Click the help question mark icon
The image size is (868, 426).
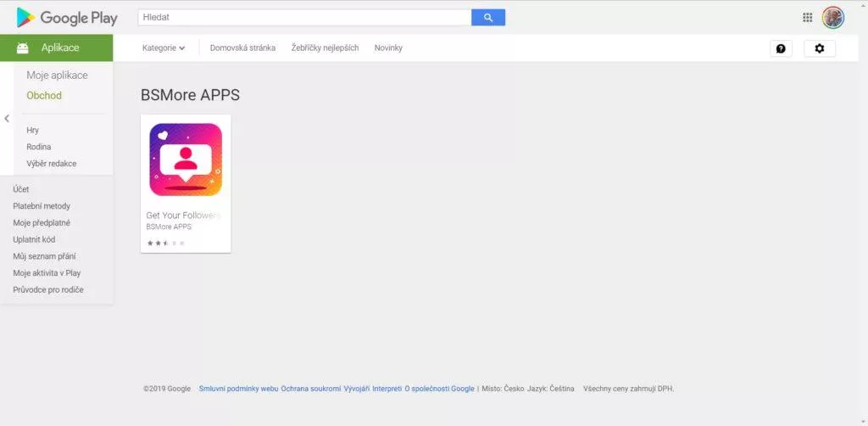(781, 48)
